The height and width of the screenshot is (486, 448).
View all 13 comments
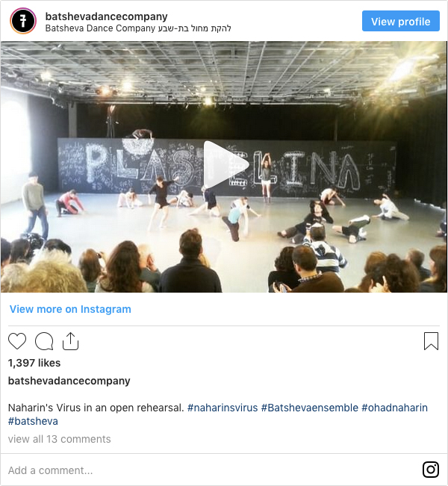(59, 439)
